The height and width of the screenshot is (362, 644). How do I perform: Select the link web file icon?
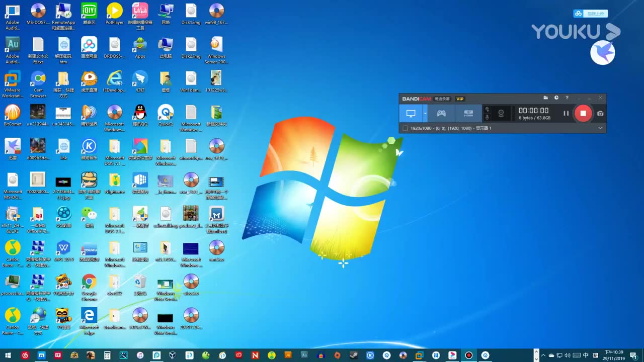pos(63,149)
